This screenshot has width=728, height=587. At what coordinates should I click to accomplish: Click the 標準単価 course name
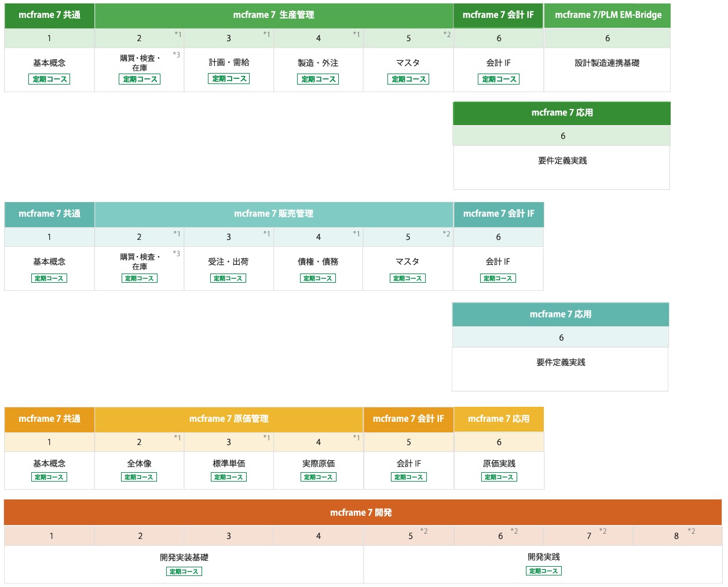(229, 464)
